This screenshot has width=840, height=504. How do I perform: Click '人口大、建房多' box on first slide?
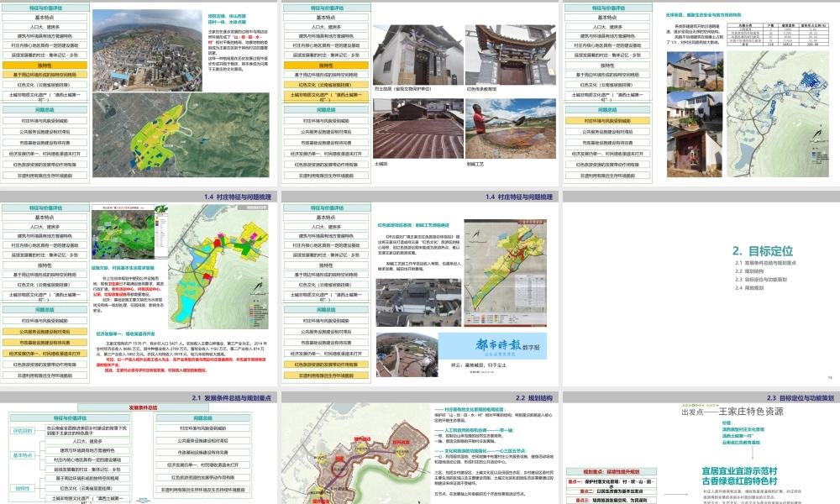point(45,27)
